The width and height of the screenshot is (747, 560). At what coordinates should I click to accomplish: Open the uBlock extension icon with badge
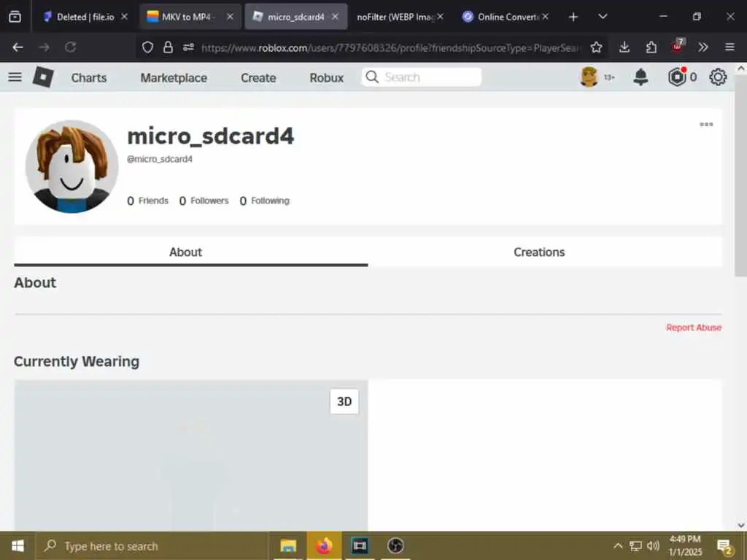click(678, 46)
